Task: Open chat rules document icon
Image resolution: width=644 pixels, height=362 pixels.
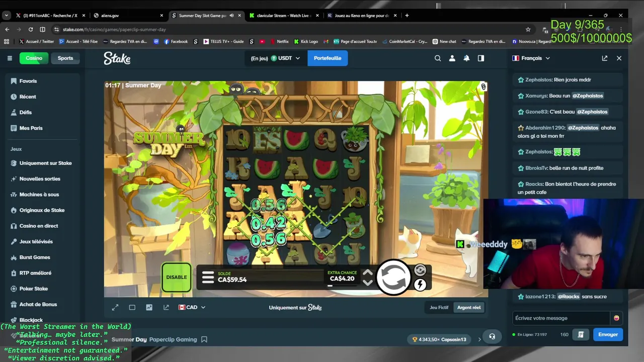Action: [581, 334]
